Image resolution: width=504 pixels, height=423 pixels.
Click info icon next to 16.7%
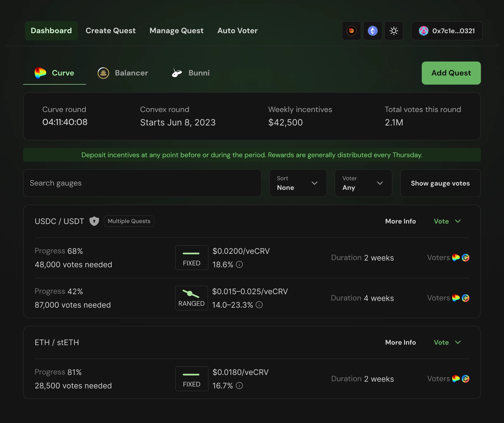coord(239,386)
